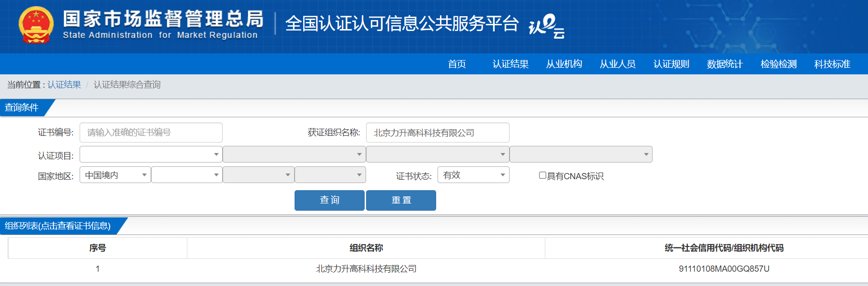Follow the 认证结果 breadcrumb link
The width and height of the screenshot is (868, 286).
point(64,85)
